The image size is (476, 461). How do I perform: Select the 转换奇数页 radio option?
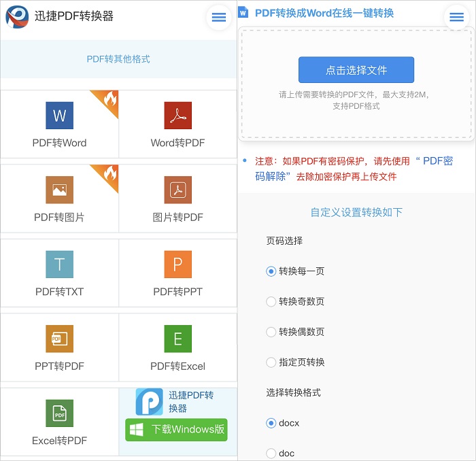click(x=271, y=301)
